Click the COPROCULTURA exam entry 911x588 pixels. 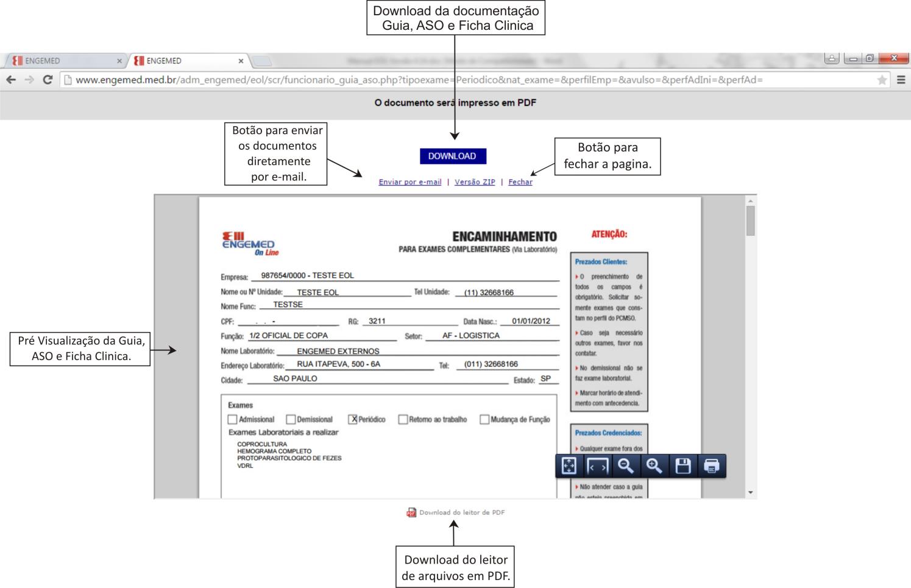[x=262, y=444]
